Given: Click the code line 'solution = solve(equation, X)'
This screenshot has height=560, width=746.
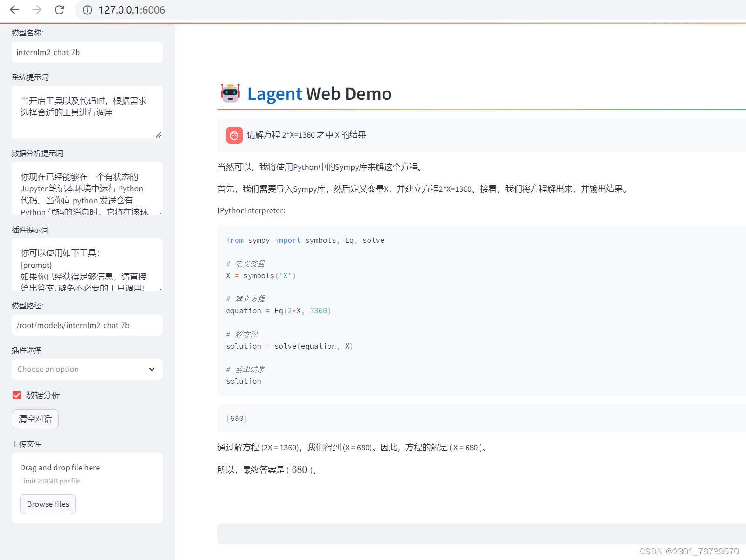Looking at the screenshot, I should 289,346.
